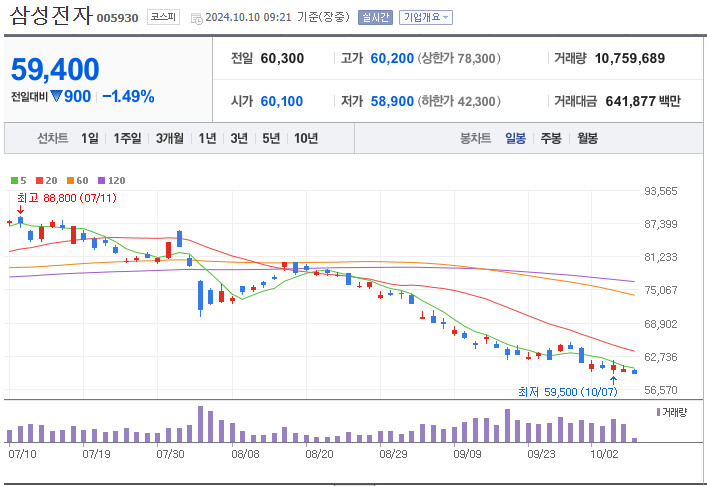Click the green 5-day moving average legend

(x=17, y=179)
